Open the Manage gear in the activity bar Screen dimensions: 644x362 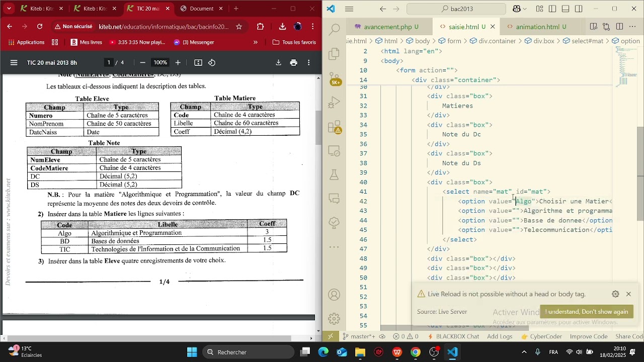pyautogui.click(x=335, y=318)
